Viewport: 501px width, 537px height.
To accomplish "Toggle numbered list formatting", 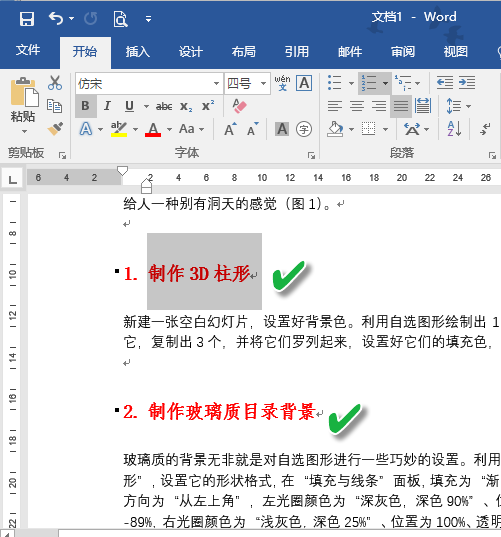I will click(x=369, y=83).
